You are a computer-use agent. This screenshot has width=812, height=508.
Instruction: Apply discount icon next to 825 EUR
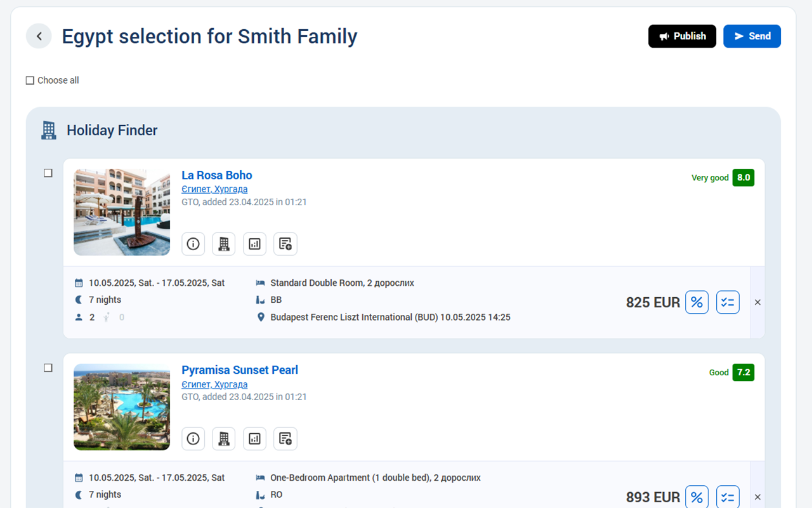tap(697, 302)
